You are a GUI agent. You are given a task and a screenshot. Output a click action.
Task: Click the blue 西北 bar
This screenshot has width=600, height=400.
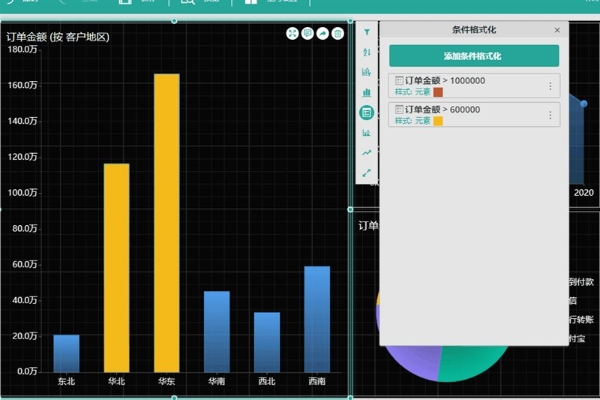tap(267, 342)
